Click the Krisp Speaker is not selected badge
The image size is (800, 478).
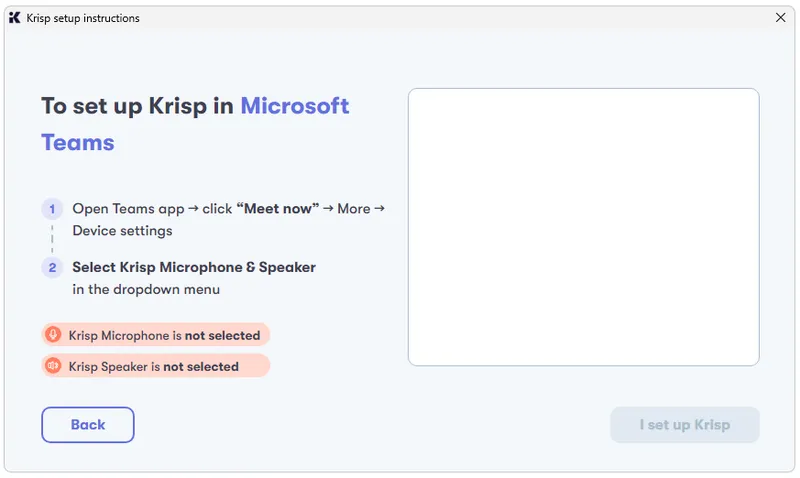point(156,366)
